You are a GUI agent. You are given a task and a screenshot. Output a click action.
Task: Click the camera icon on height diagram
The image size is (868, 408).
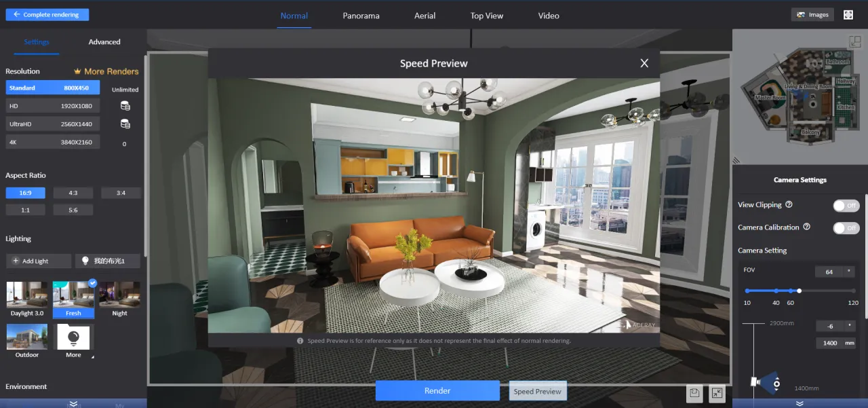(755, 382)
